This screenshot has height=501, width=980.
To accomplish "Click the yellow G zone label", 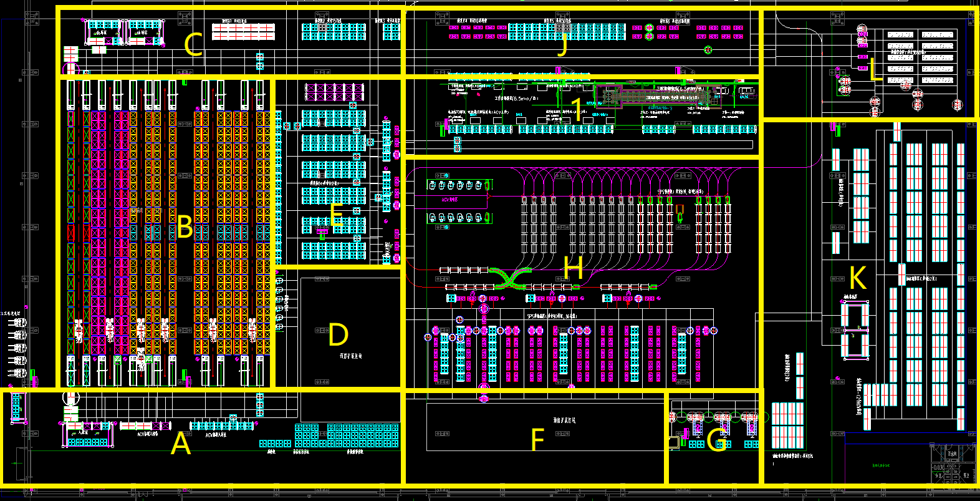I will point(716,440).
